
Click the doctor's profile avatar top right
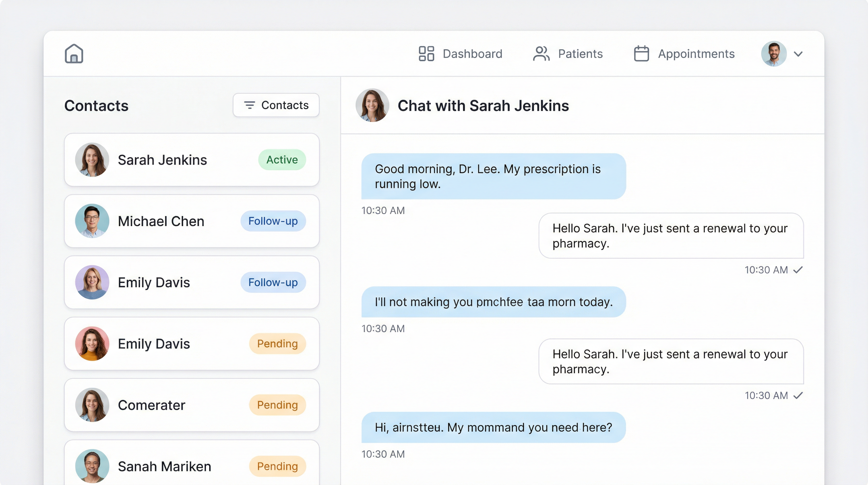774,53
